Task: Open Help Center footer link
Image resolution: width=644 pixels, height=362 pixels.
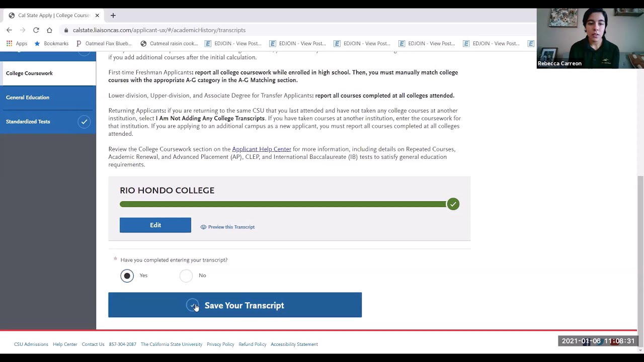Action: tap(65, 344)
